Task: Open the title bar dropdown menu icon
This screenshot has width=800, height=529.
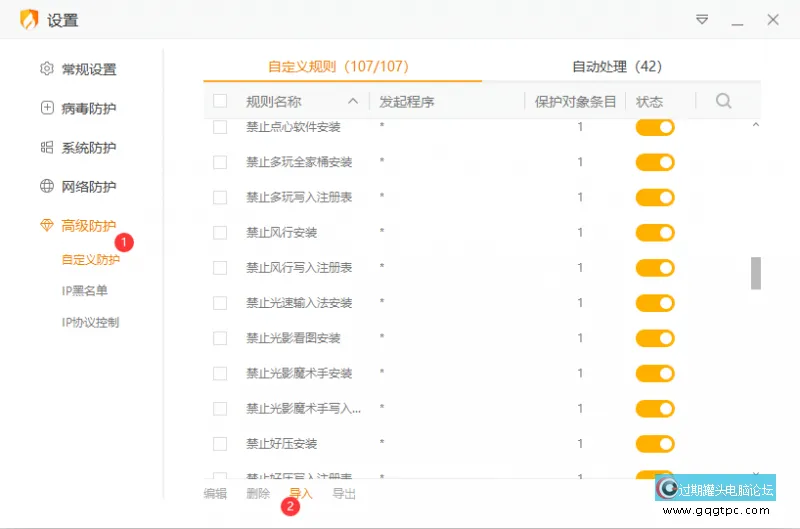Action: pos(702,20)
